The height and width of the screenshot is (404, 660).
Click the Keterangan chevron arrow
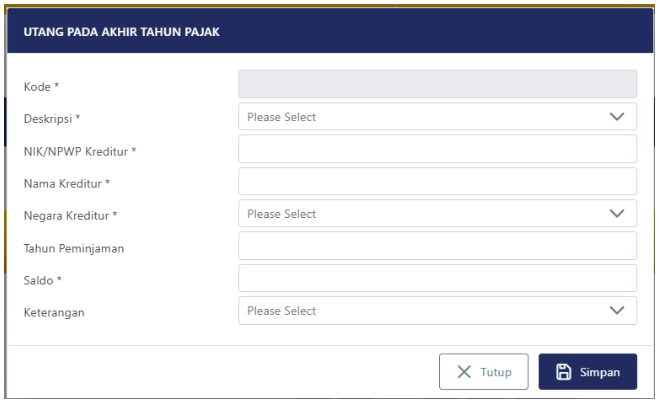617,311
